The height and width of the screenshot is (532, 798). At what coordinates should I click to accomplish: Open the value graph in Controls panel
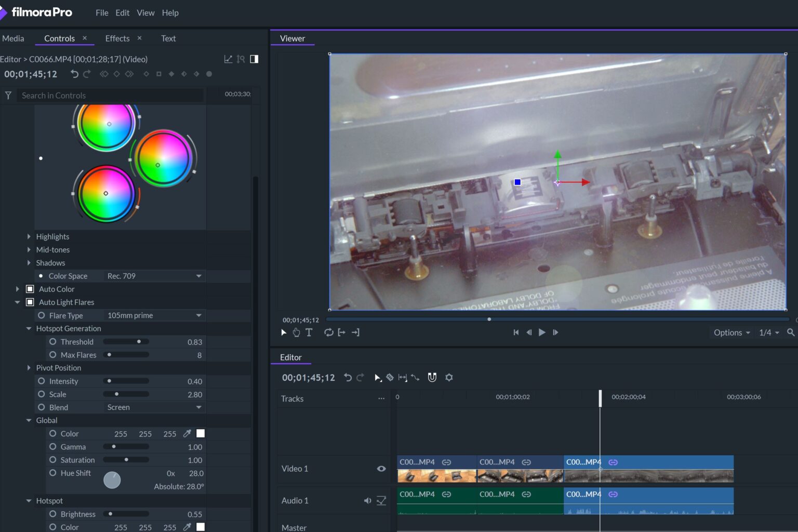(228, 59)
